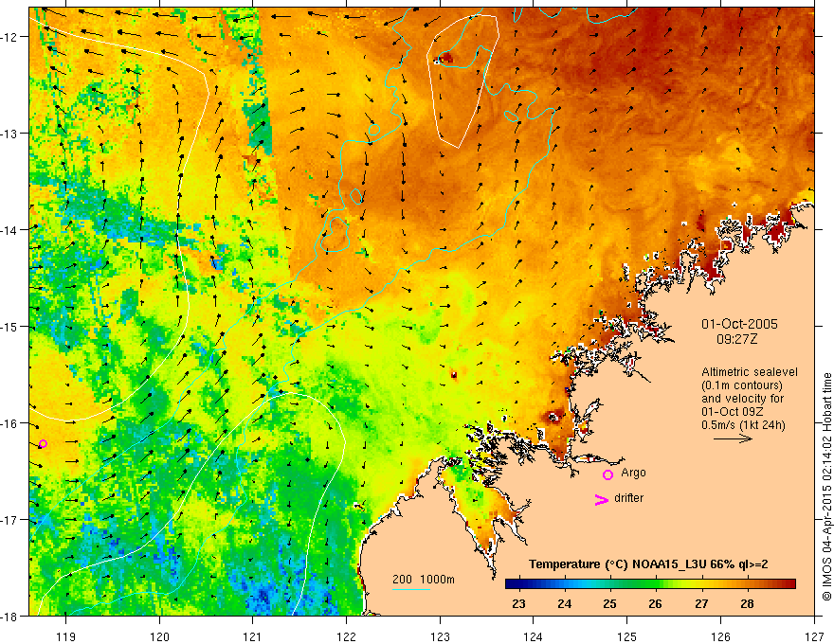Click the '200 1000m' depth label
834x644 pixels.
tap(424, 580)
